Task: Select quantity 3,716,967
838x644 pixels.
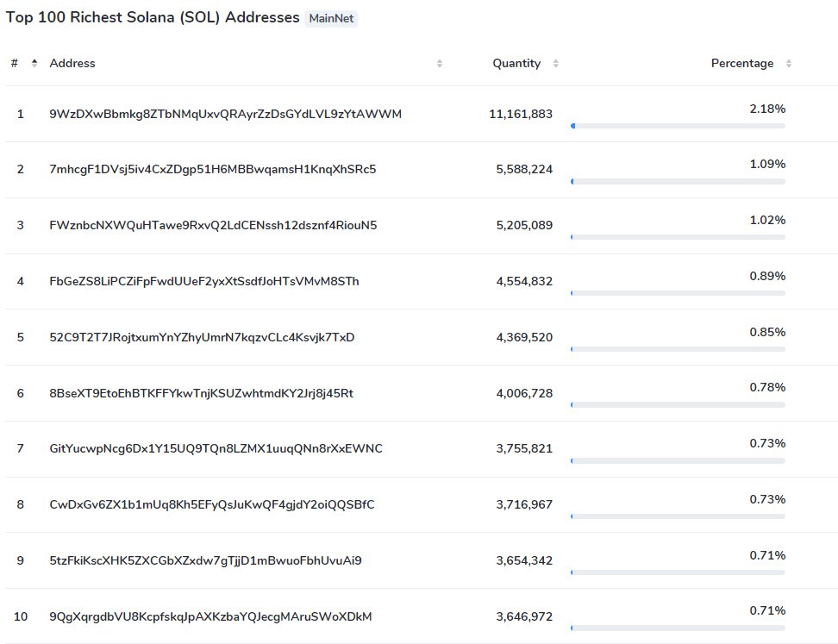Action: point(524,504)
